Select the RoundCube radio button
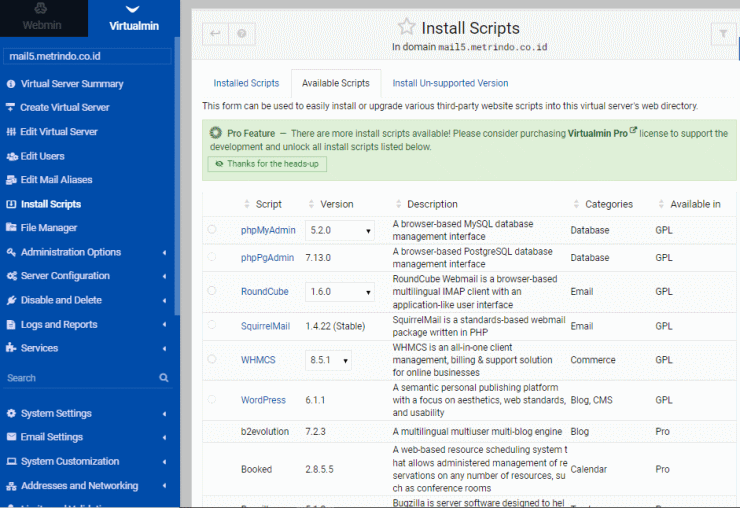The width and height of the screenshot is (740, 508). click(212, 291)
